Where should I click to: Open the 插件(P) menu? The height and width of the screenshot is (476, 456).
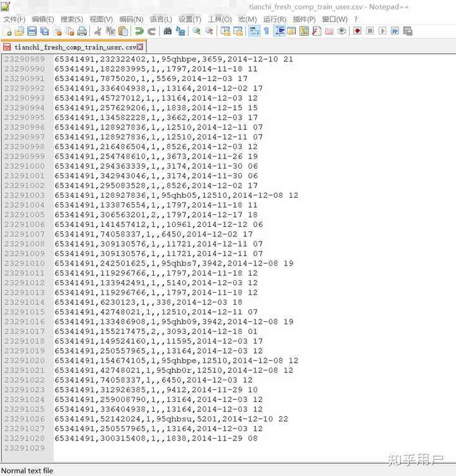(x=304, y=19)
